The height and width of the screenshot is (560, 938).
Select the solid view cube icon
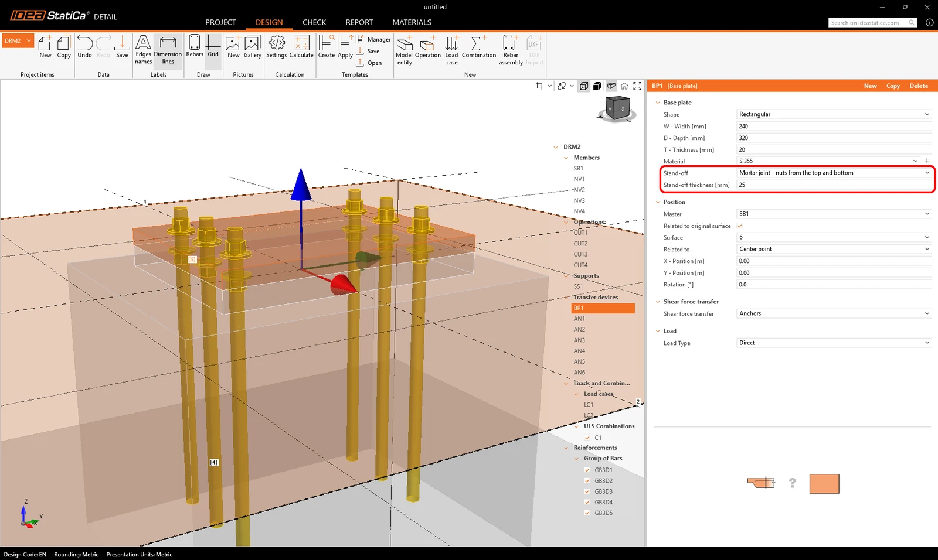(x=597, y=86)
